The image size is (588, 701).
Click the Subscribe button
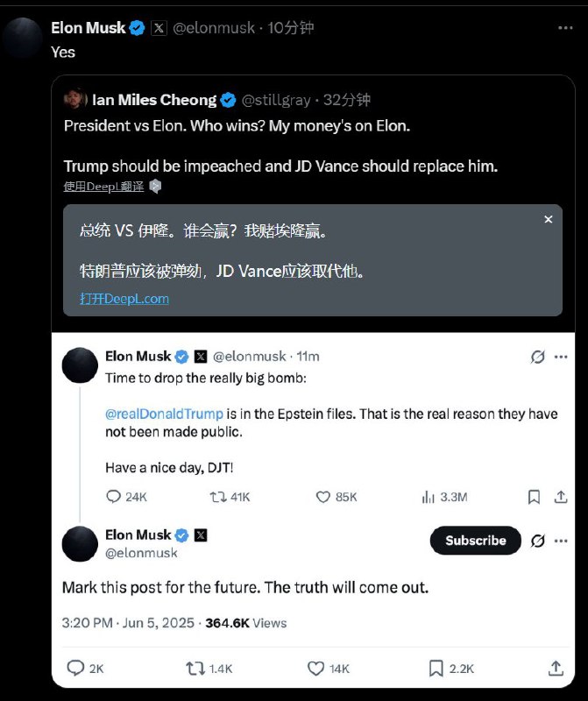[475, 541]
